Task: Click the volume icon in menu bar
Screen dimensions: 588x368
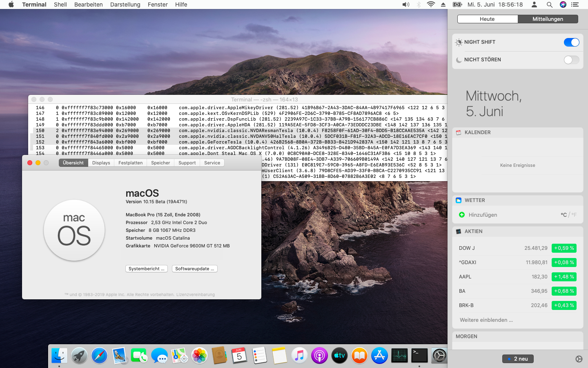Action: pos(405,4)
